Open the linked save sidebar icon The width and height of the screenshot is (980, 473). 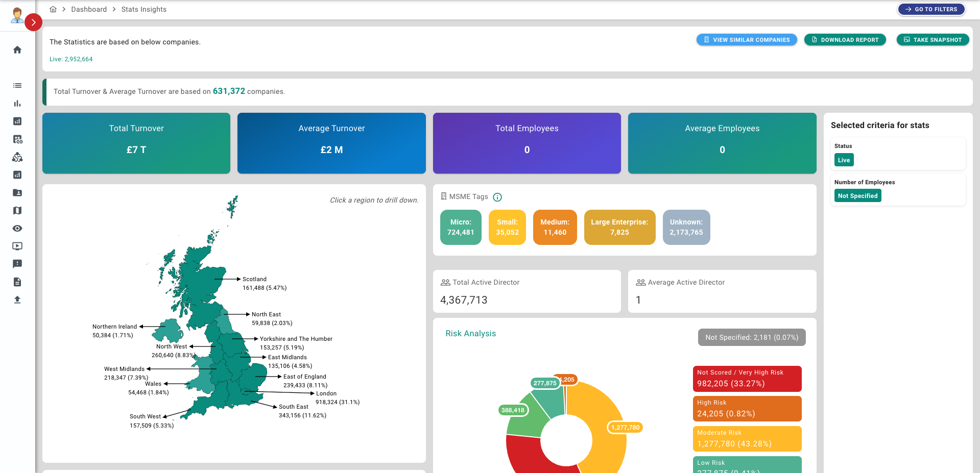pyautogui.click(x=17, y=139)
